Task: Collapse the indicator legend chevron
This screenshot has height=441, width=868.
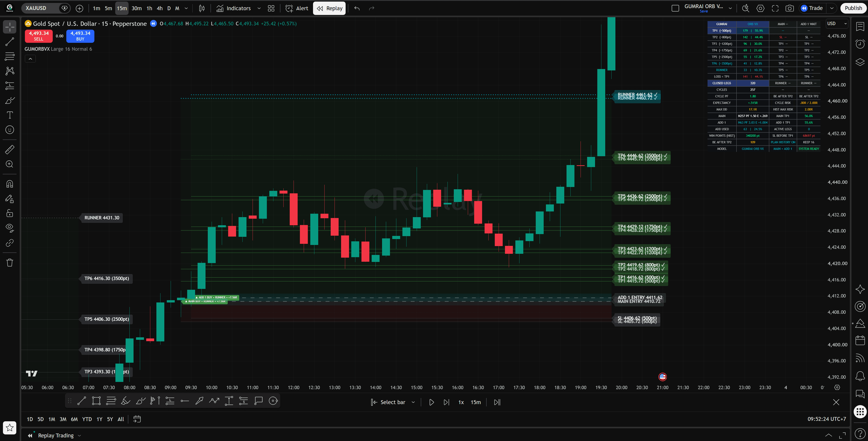Action: tap(30, 59)
